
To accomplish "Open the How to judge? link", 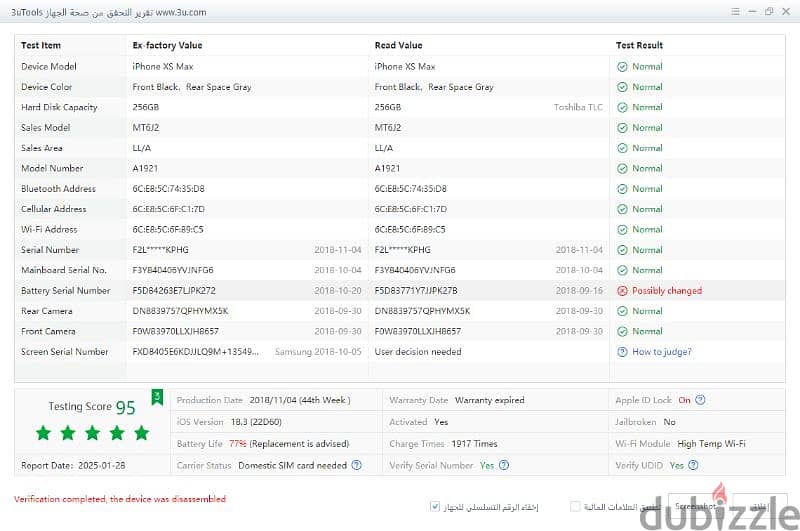I will click(x=662, y=352).
